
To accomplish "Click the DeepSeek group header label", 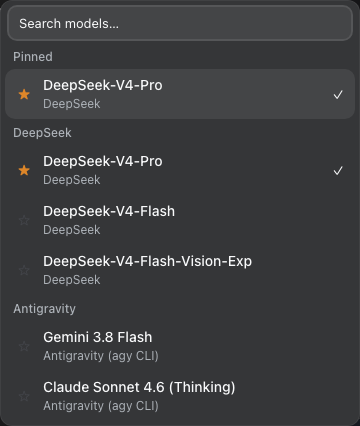I will 42,133.
